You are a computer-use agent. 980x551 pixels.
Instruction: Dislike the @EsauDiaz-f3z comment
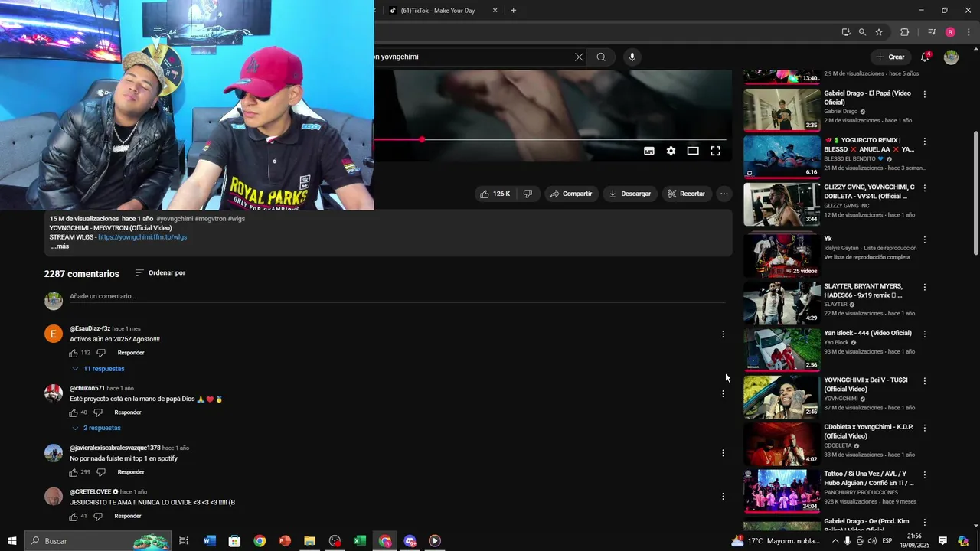tap(100, 353)
